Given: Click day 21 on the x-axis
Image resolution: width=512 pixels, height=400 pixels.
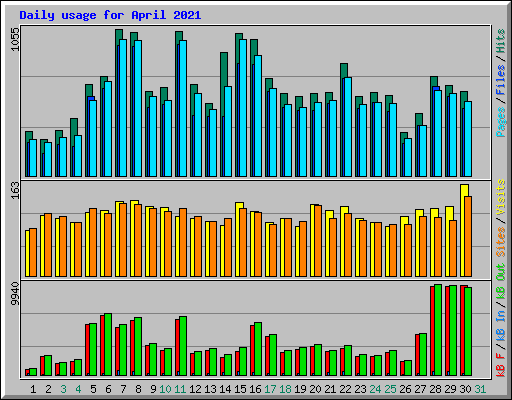Looking at the screenshot, I should pyautogui.click(x=330, y=389).
